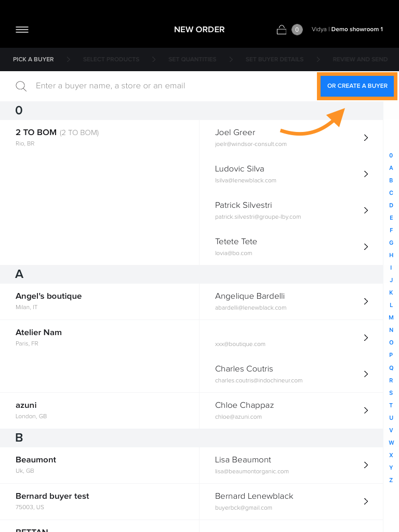This screenshot has height=532, width=399.
Task: Jump to letter M in alphabet index
Action: click(x=391, y=317)
